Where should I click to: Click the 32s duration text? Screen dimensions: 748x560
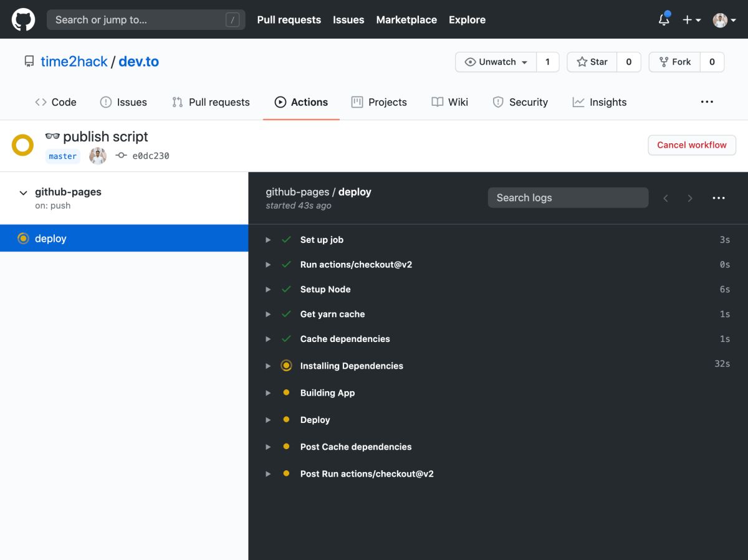point(722,364)
